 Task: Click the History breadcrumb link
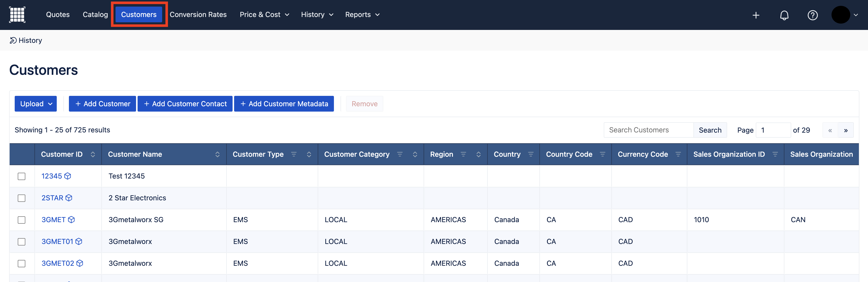tap(30, 41)
